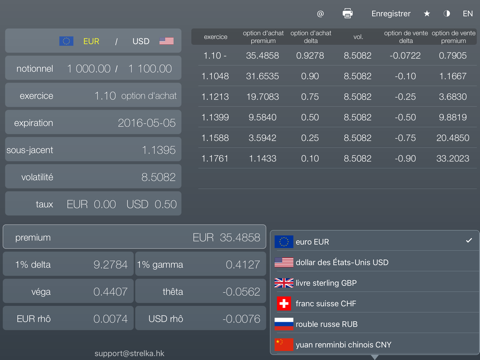Edit volatilité value 8.5082
Viewport: 480px width, 360px height.
158,177
